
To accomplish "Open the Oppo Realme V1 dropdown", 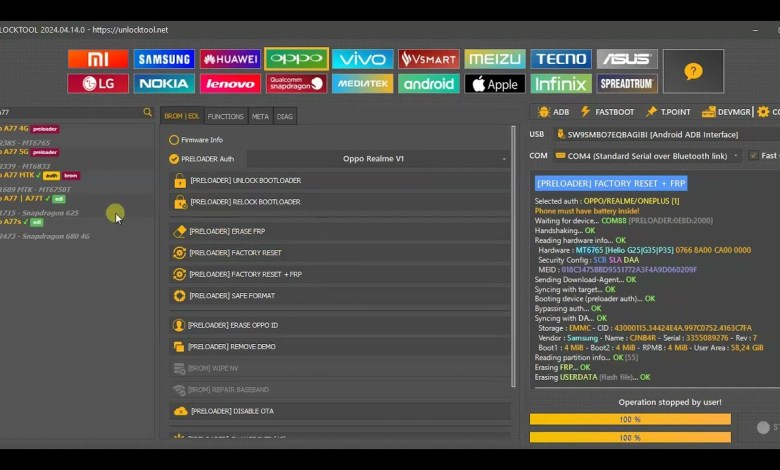I will [378, 158].
